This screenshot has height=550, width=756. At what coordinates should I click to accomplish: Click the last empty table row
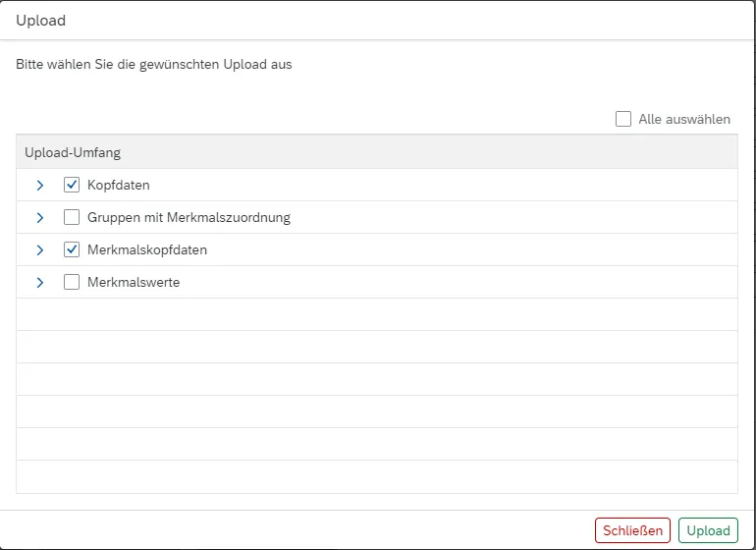click(377, 476)
